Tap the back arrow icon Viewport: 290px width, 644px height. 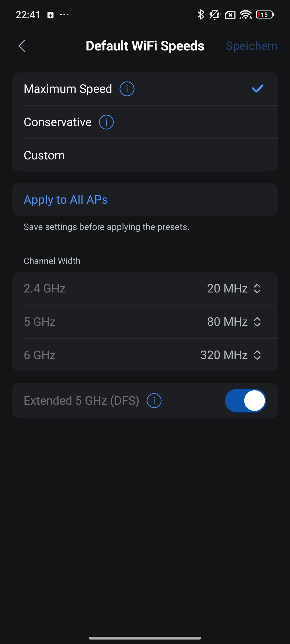pos(22,46)
